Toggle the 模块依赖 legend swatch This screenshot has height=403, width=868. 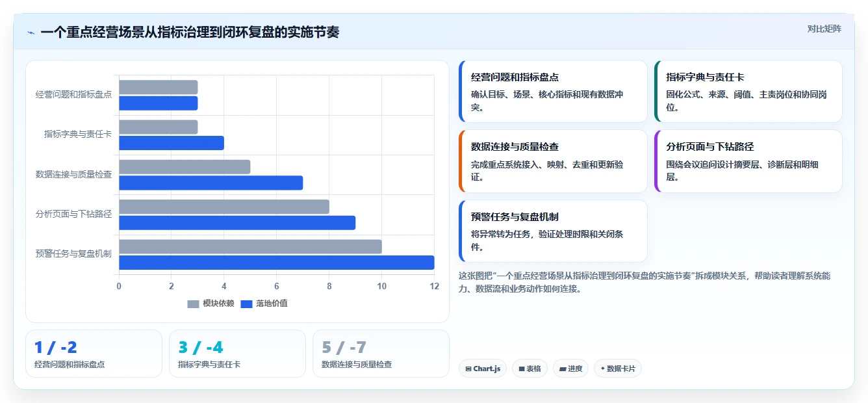(x=194, y=304)
